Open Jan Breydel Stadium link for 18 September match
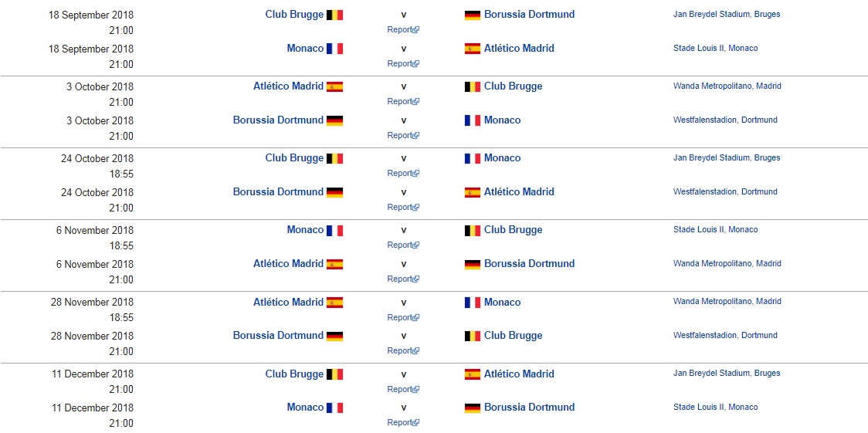 click(712, 15)
